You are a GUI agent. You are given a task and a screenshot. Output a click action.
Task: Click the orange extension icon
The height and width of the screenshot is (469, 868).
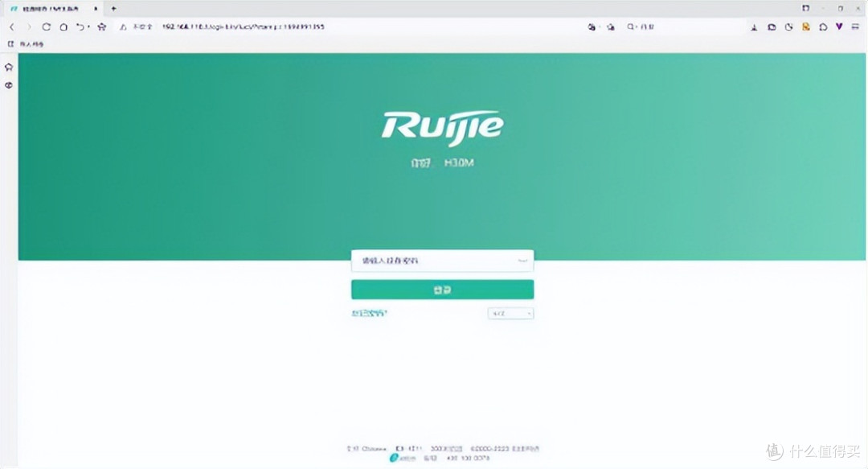click(806, 27)
